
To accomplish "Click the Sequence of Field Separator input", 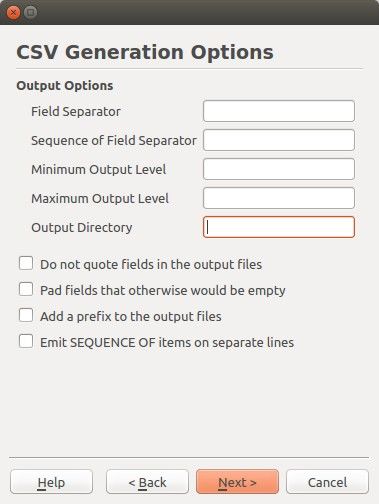I will click(279, 140).
